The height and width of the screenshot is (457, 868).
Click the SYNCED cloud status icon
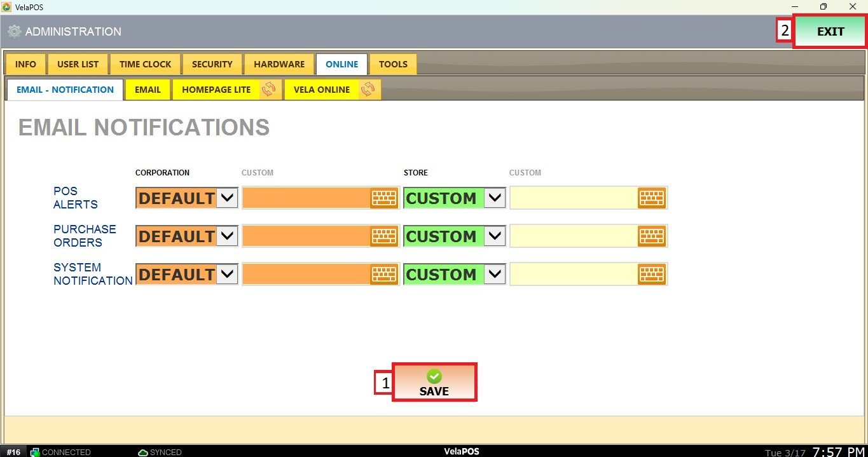[x=143, y=453]
